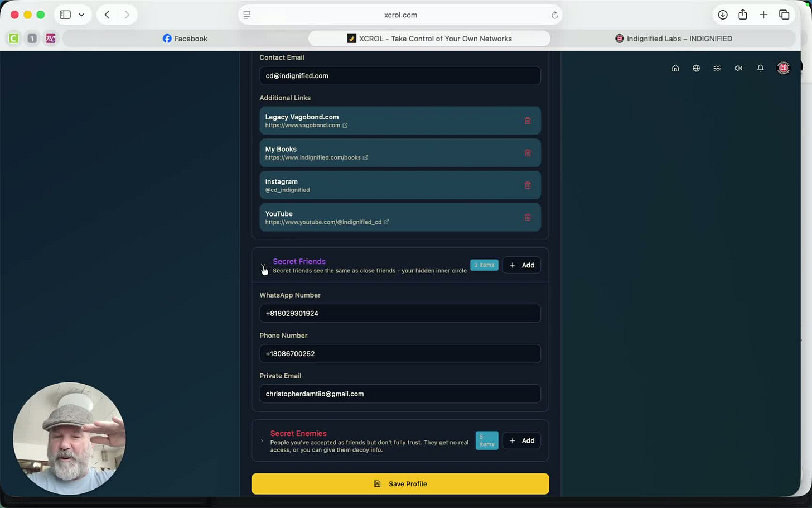The height and width of the screenshot is (508, 812).
Task: Click the Additional Links label
Action: tap(285, 98)
